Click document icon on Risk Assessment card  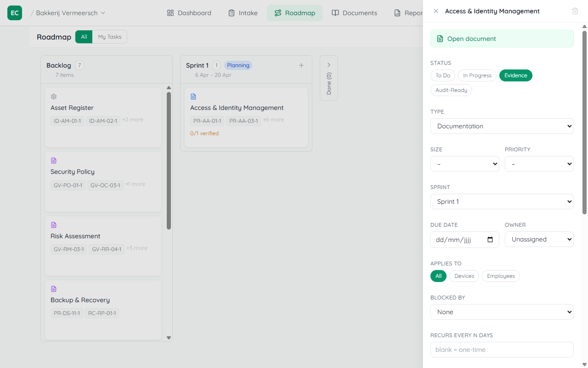[x=54, y=225]
